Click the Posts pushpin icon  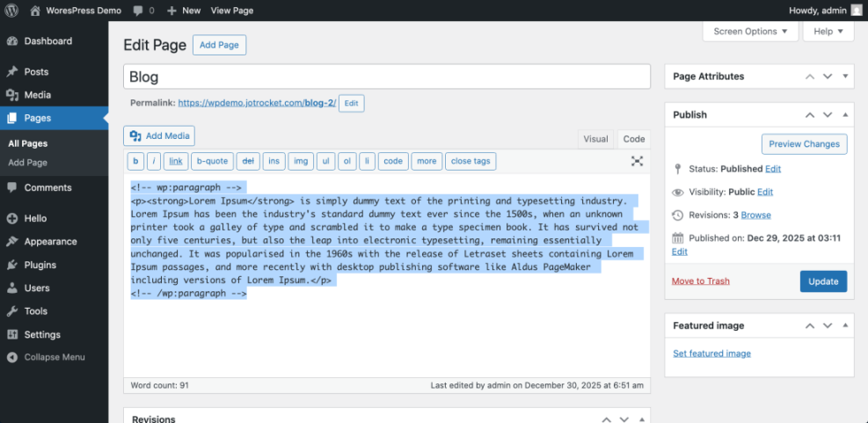pyautogui.click(x=12, y=72)
